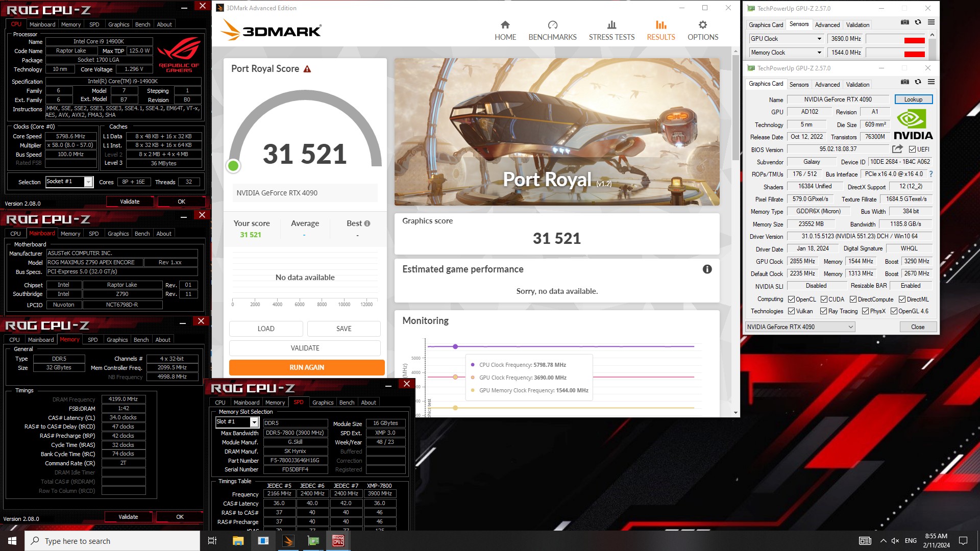The height and width of the screenshot is (551, 980).
Task: Click GPU-Z screenshot camera icon in front window
Action: [904, 82]
